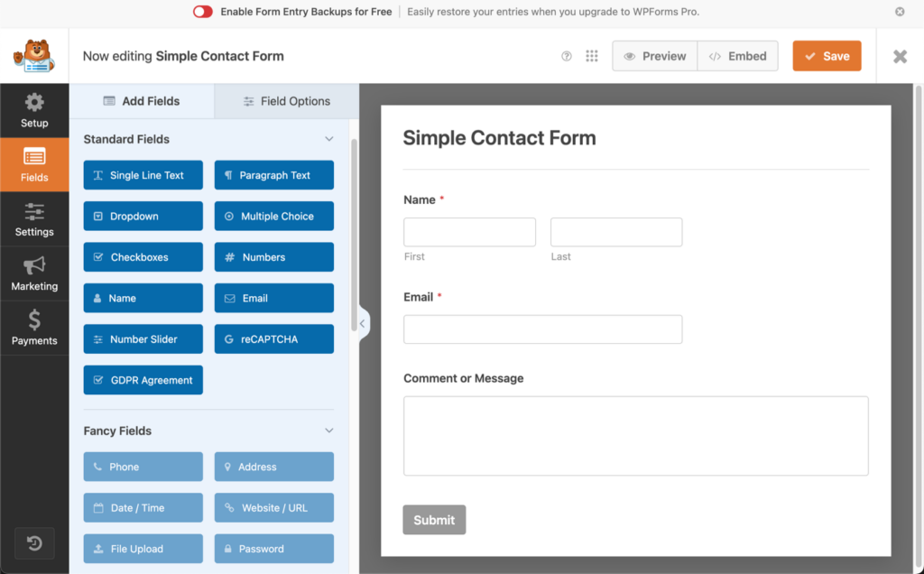Click the WPForms bear logo
Screen dimensions: 924x574
point(34,55)
